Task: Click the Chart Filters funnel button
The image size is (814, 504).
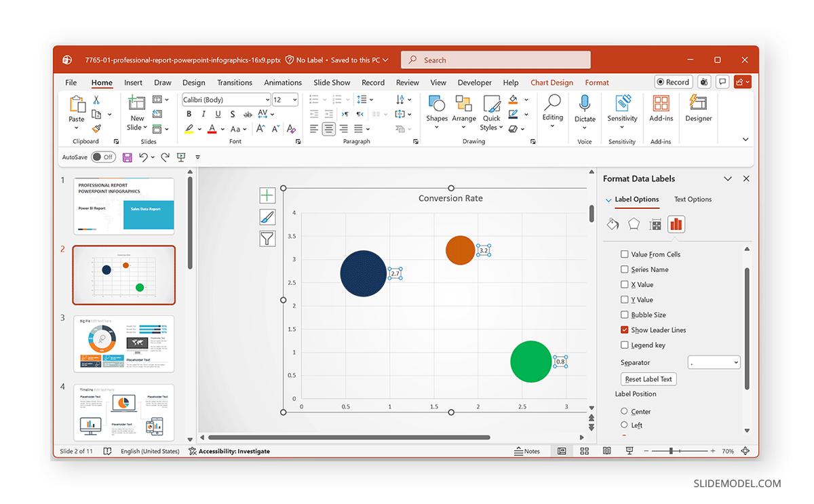Action: tap(267, 238)
